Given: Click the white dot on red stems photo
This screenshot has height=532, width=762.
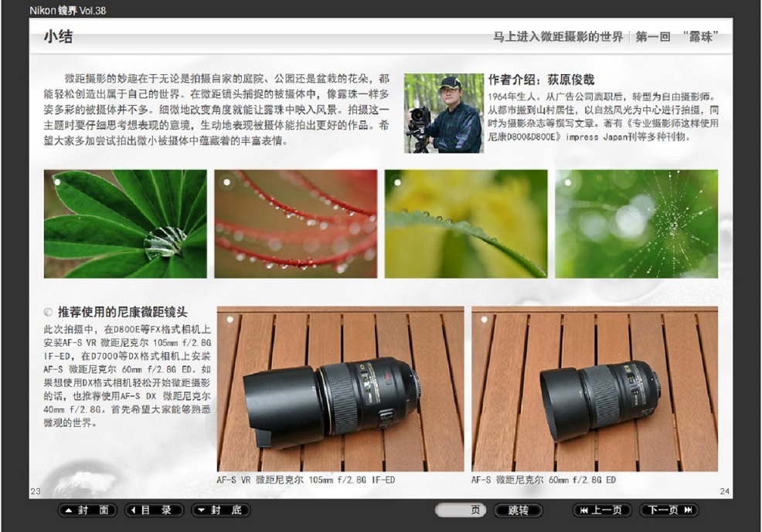Looking at the screenshot, I should (x=227, y=183).
